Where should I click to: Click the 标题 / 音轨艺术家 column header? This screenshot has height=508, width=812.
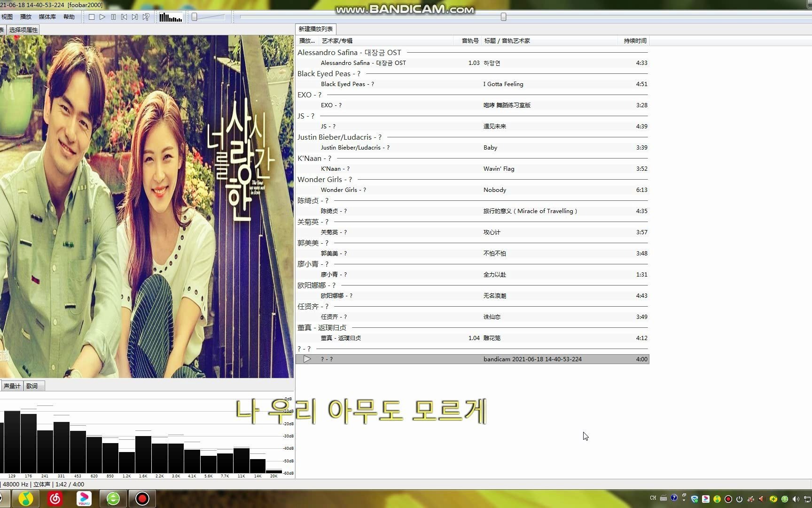(550, 41)
